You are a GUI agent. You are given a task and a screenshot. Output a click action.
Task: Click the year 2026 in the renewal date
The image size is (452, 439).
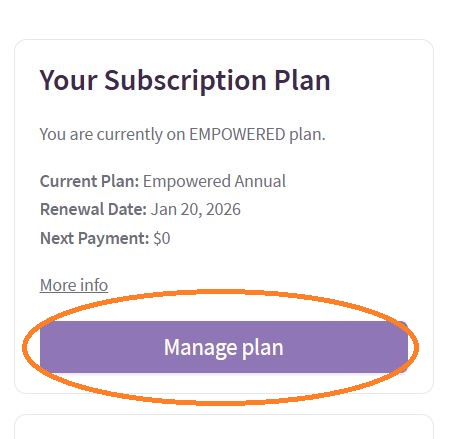point(223,210)
